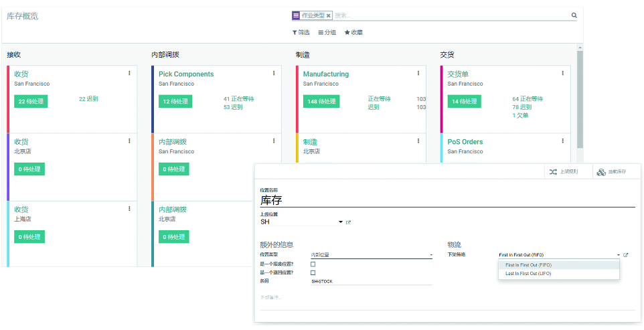Click the kanban vertical scrollbar
Image resolution: width=644 pixels, height=330 pixels.
580,100
